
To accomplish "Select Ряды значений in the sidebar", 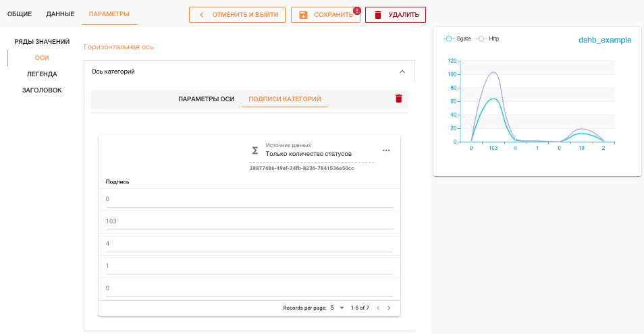I will click(x=42, y=42).
